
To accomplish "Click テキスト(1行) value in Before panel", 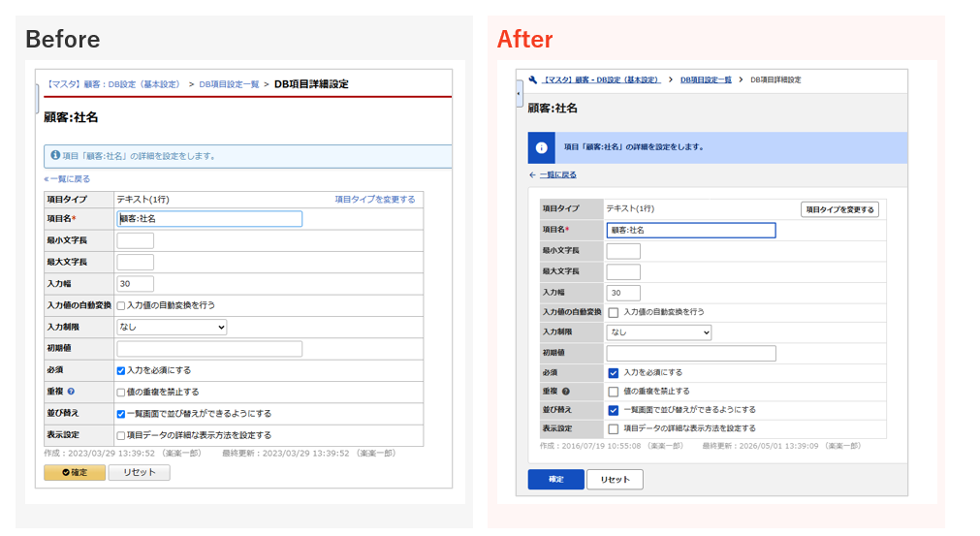I will [x=143, y=200].
